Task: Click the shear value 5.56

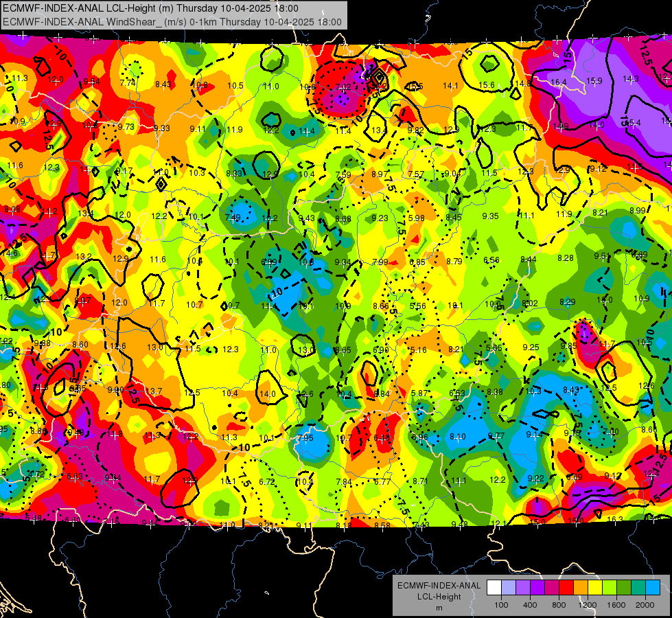Action: pos(418,306)
